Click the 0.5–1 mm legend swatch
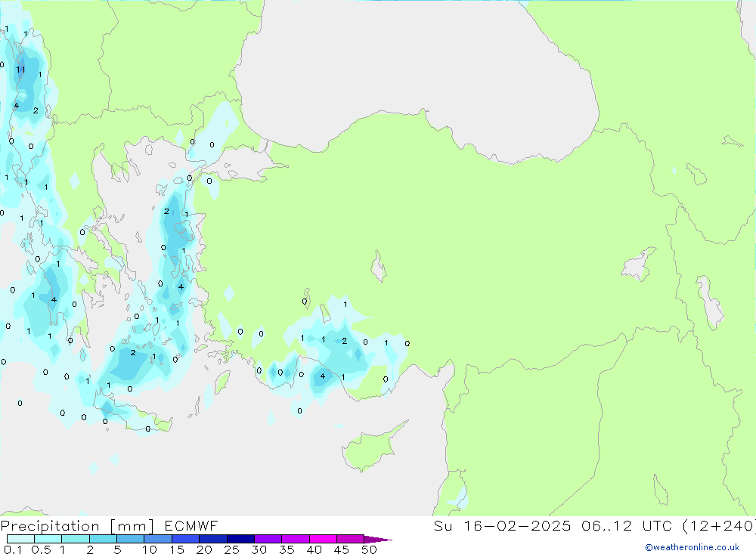756x554 pixels. click(48, 539)
